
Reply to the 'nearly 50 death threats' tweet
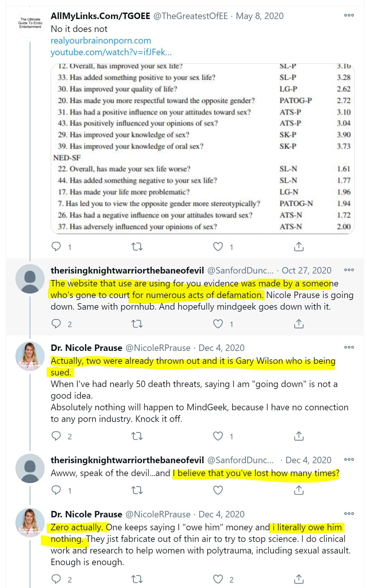coord(56,436)
